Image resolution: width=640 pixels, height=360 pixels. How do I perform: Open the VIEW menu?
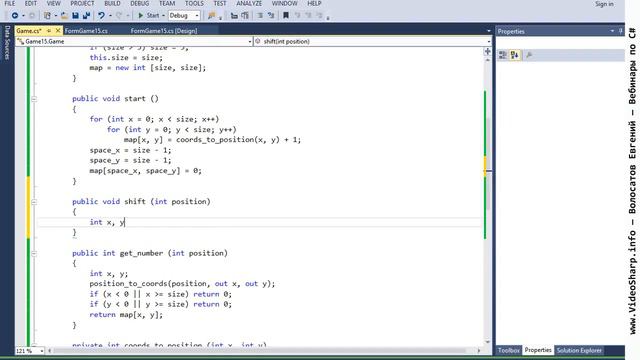pyautogui.click(x=53, y=3)
